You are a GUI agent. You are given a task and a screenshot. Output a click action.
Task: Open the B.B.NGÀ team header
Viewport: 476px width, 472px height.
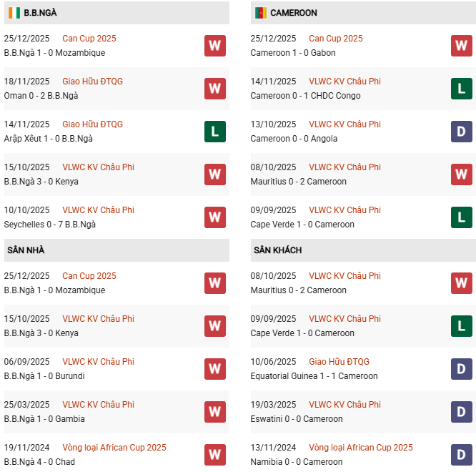[x=40, y=13]
